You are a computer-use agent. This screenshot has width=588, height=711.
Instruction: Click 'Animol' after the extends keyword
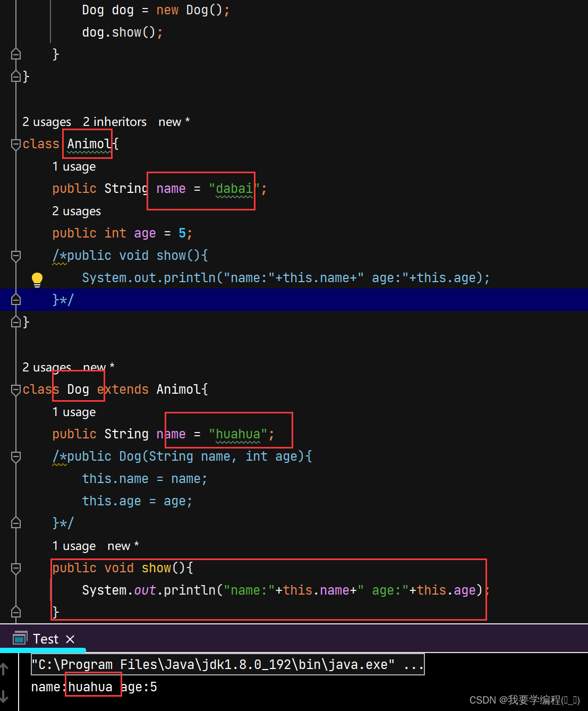(178, 390)
